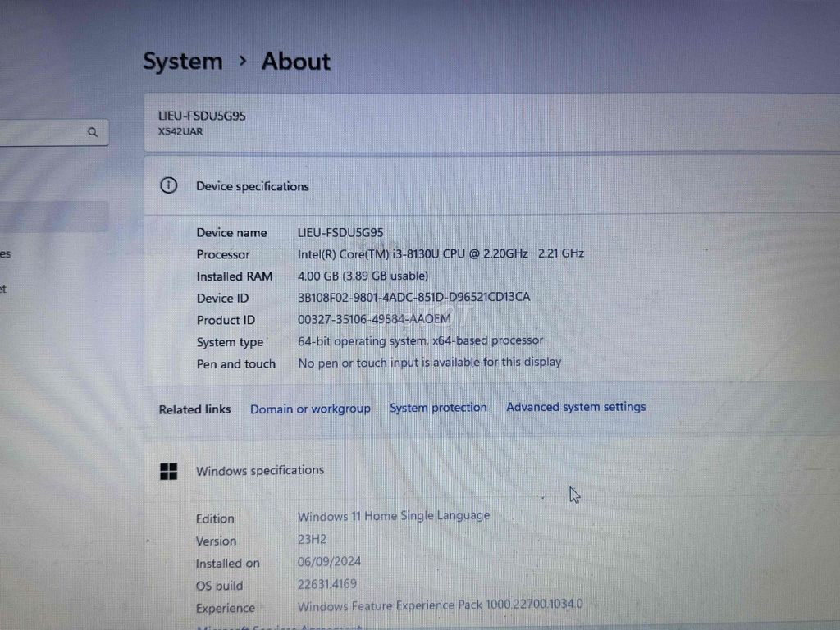Click the Version label
The height and width of the screenshot is (630, 840).
[216, 541]
